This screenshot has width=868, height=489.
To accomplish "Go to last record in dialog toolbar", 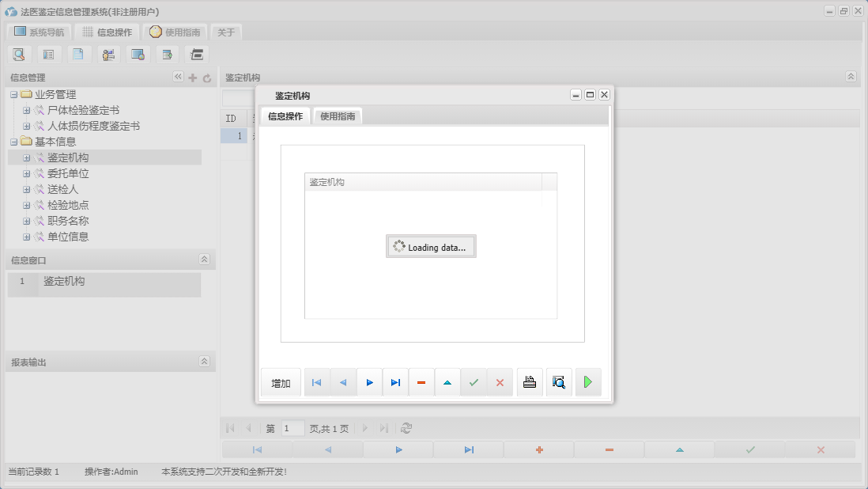I will coord(395,383).
